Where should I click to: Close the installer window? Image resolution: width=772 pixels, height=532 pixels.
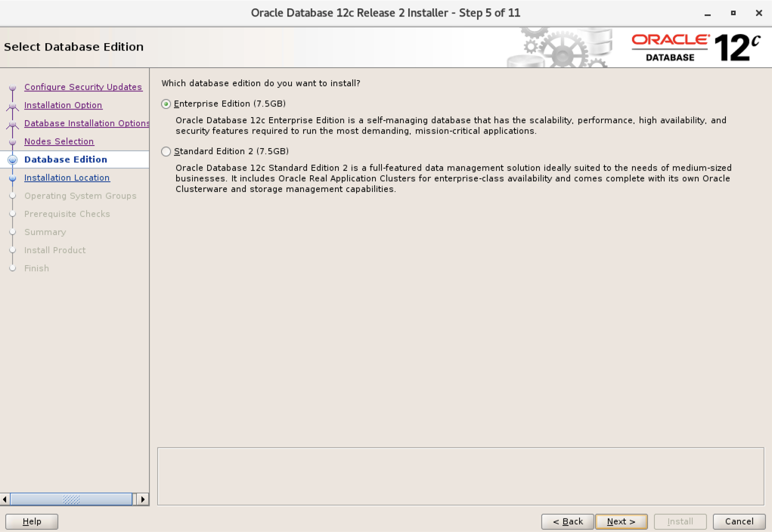tap(758, 14)
